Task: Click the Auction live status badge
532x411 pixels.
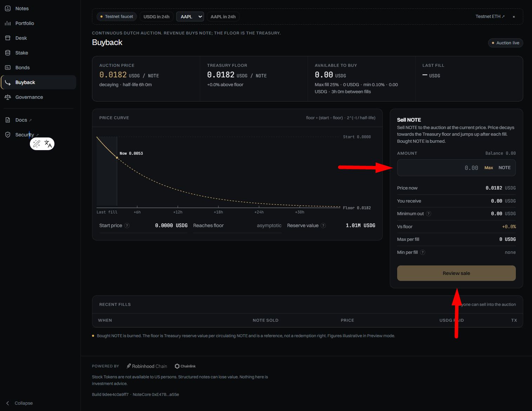Action: 505,43
